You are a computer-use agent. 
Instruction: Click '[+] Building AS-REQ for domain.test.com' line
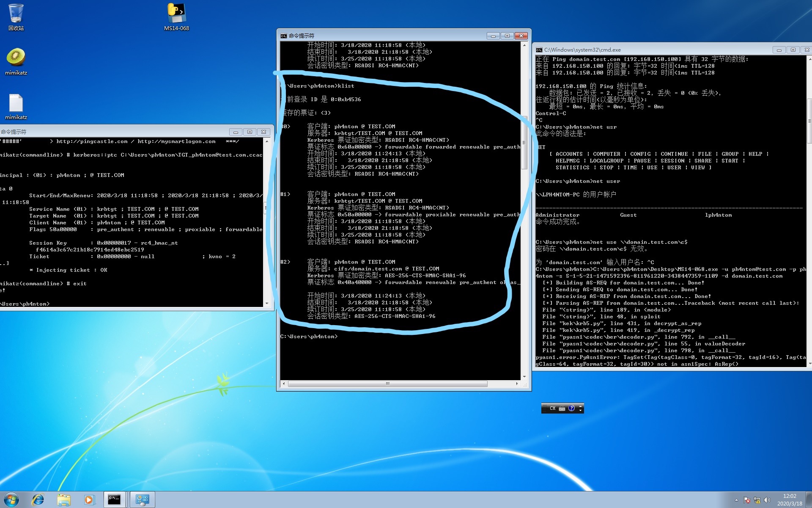[623, 283]
